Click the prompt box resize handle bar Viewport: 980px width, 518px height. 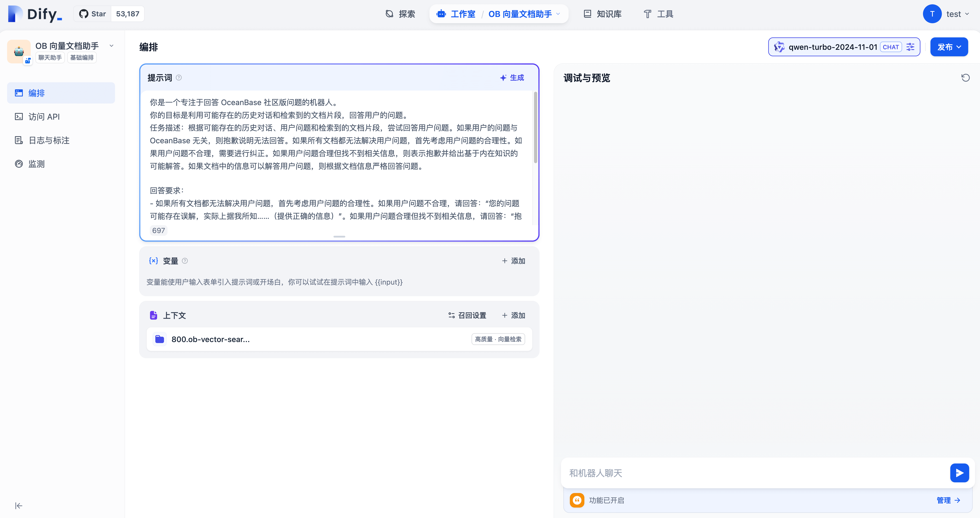coord(339,237)
